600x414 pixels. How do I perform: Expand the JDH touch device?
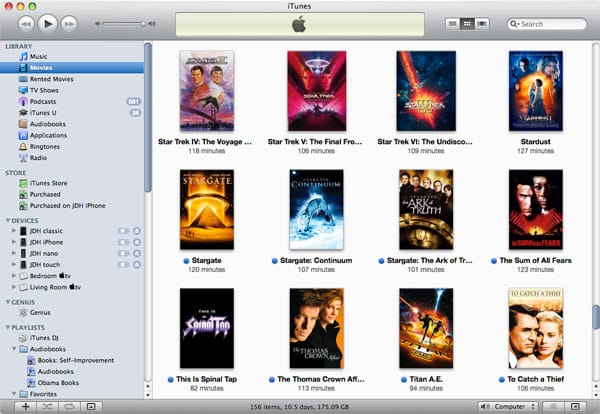pyautogui.click(x=14, y=264)
